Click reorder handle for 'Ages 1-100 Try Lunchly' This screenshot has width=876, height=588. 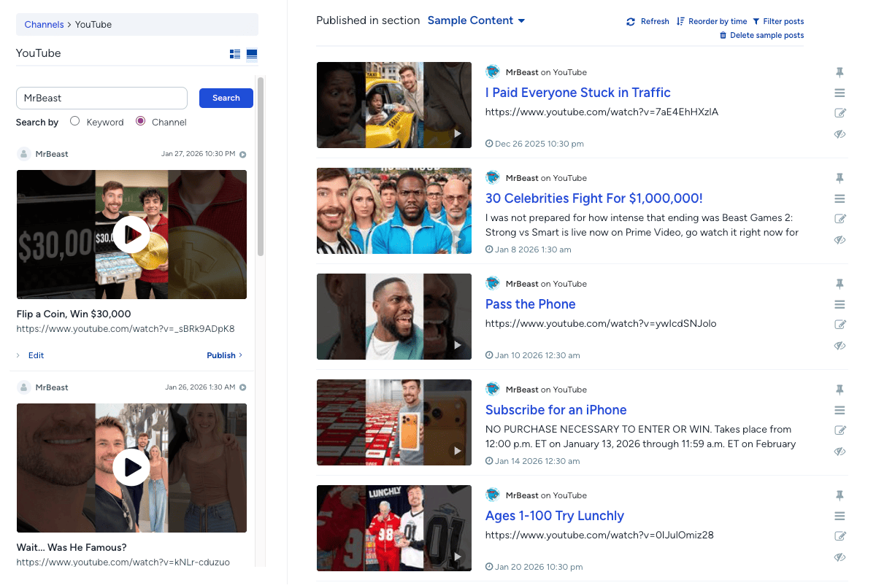point(839,516)
